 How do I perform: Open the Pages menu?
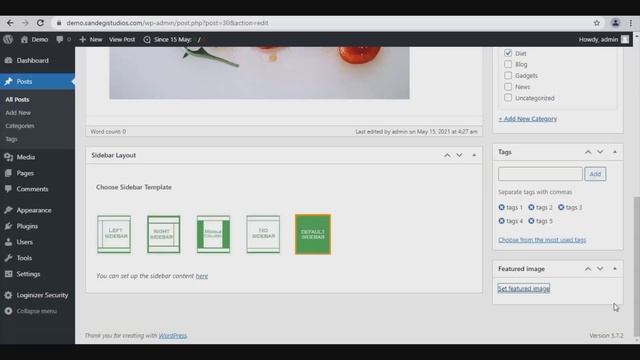pos(25,173)
